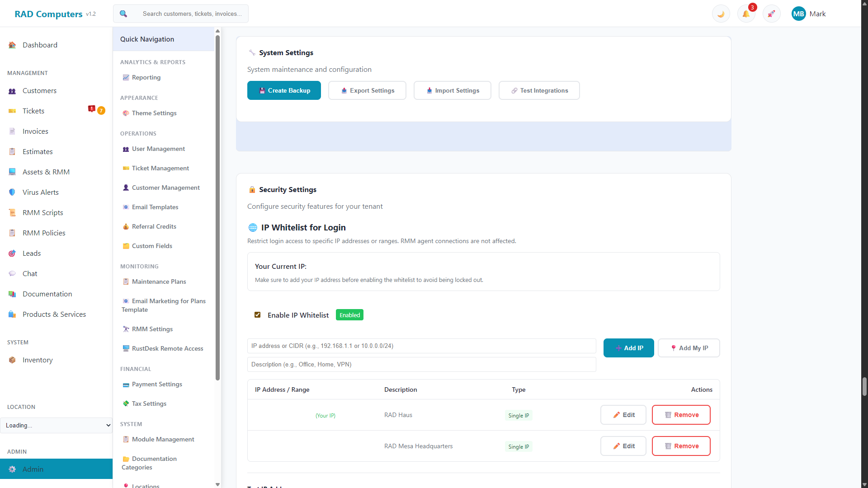Click the search magnifier icon

(123, 14)
